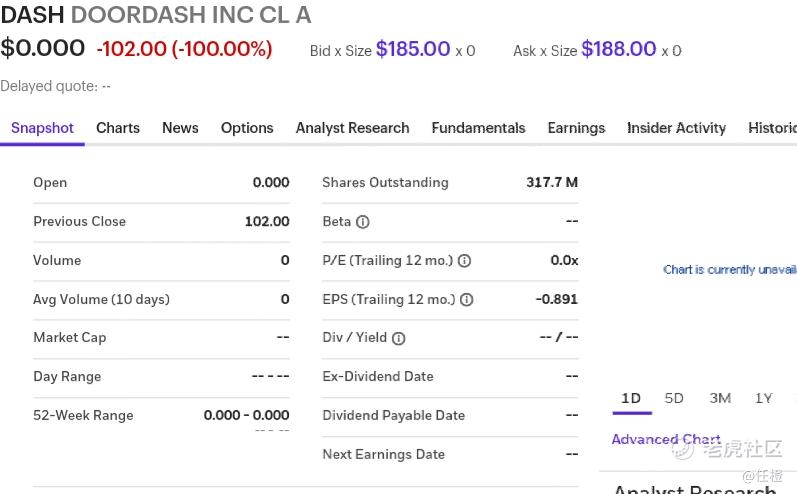
Task: Click the info icon beside Beta
Action: pyautogui.click(x=363, y=222)
